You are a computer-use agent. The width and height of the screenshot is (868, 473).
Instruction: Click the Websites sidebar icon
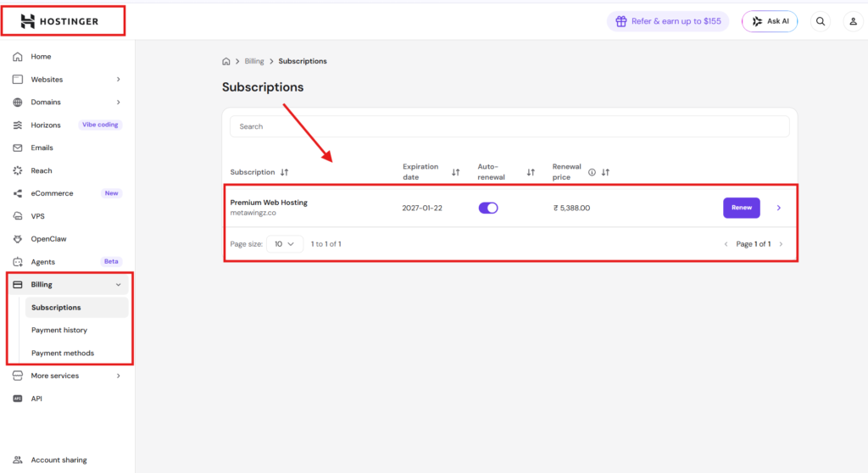pyautogui.click(x=18, y=79)
